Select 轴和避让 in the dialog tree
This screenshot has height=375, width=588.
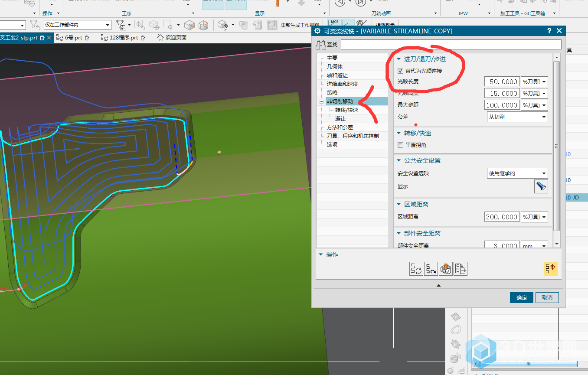coord(337,75)
